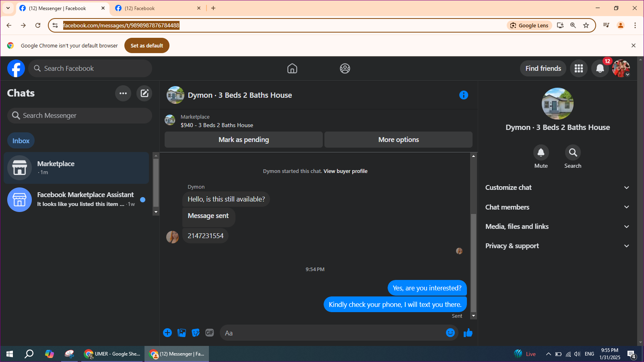Open a new Chrome tab
This screenshot has height=362, width=644.
[x=213, y=8]
